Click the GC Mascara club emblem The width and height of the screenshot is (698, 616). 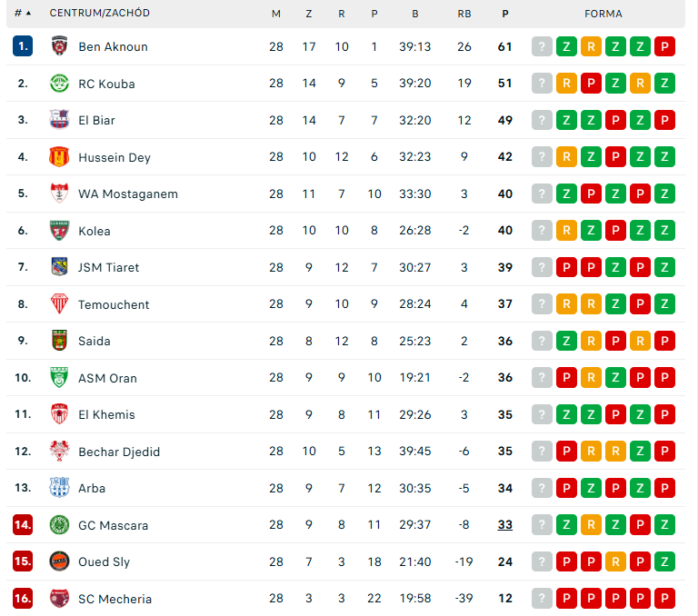coord(59,525)
